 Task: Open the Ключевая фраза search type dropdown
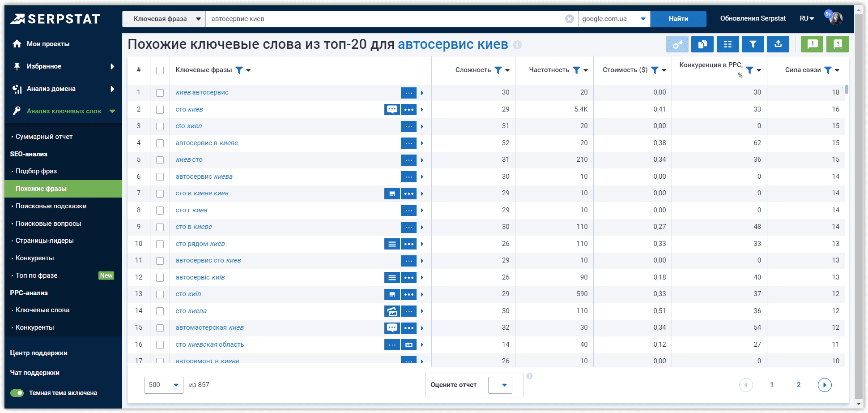click(164, 19)
